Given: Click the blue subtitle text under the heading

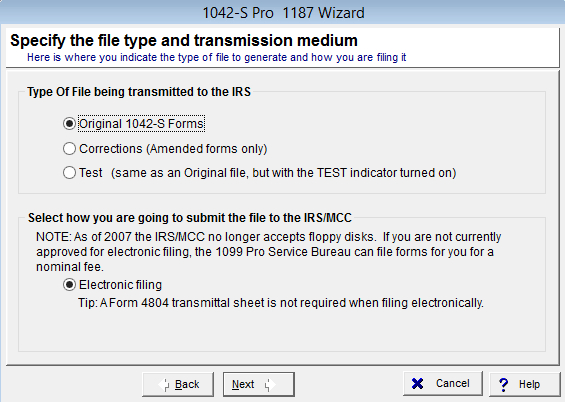Looking at the screenshot, I should pyautogui.click(x=217, y=58).
